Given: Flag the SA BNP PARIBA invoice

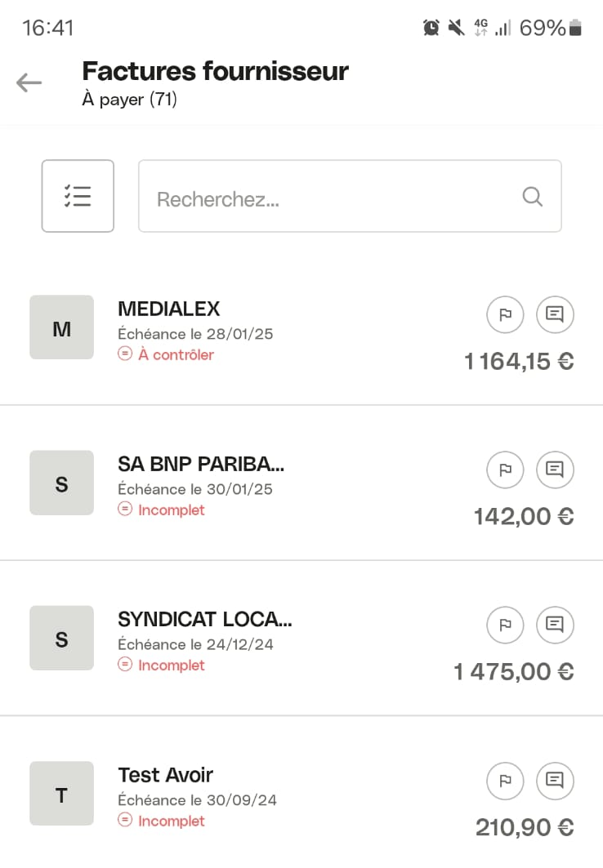Looking at the screenshot, I should (x=505, y=470).
